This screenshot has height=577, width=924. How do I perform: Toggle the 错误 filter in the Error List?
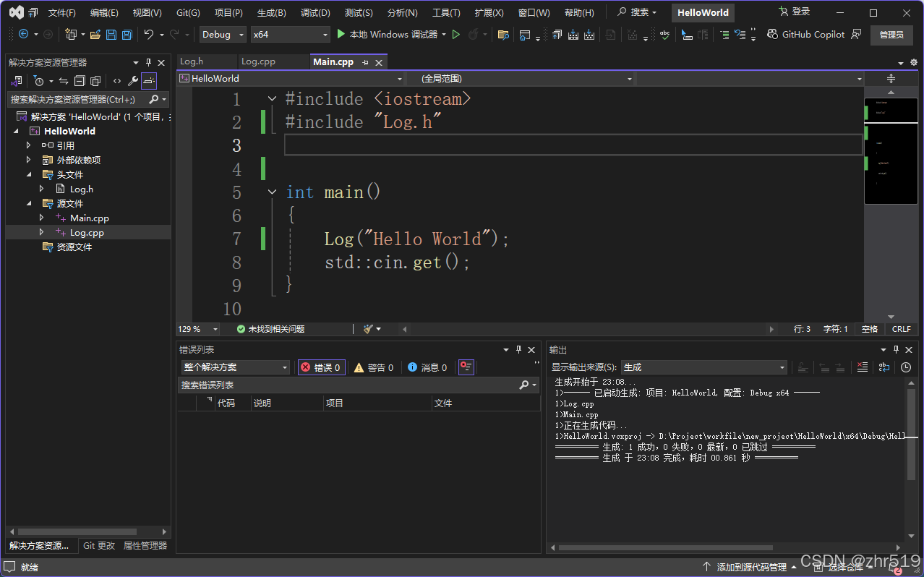click(321, 367)
